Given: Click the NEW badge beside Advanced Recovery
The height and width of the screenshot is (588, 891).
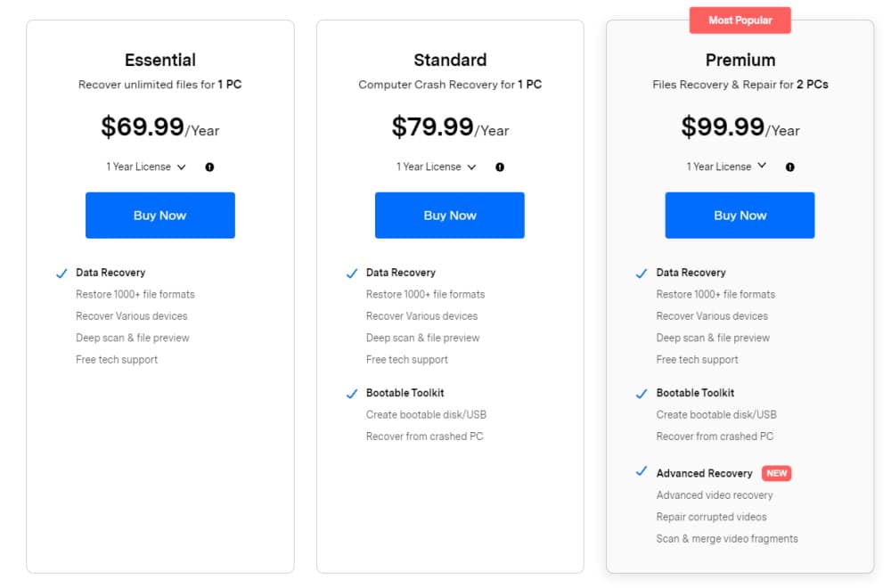Looking at the screenshot, I should [777, 473].
